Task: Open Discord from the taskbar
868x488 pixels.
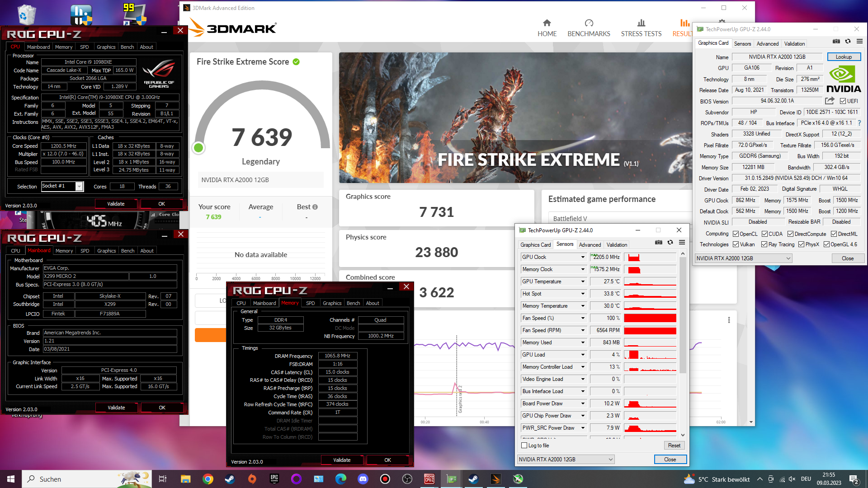Action: [x=363, y=479]
